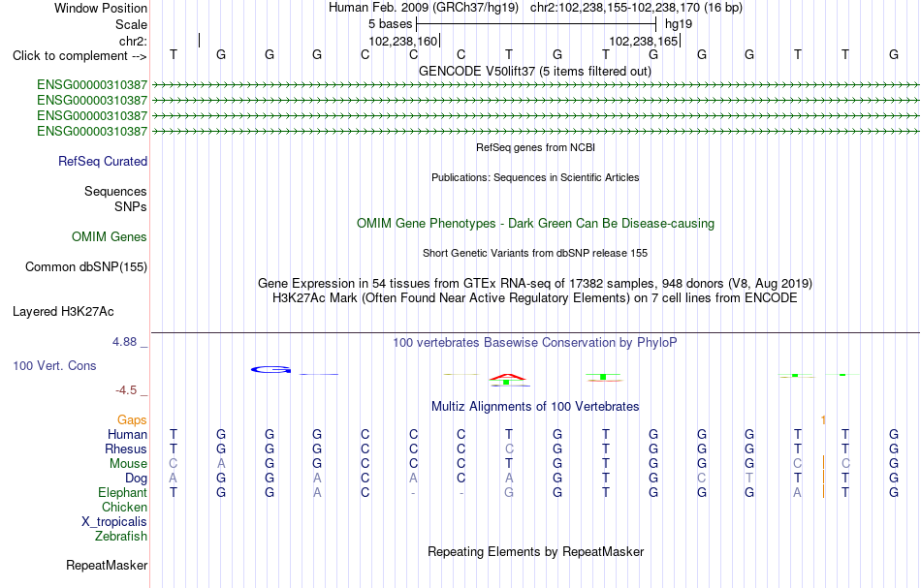The image size is (921, 588).
Task: Select the 'Elephant' alignment row label
Action: [123, 492]
